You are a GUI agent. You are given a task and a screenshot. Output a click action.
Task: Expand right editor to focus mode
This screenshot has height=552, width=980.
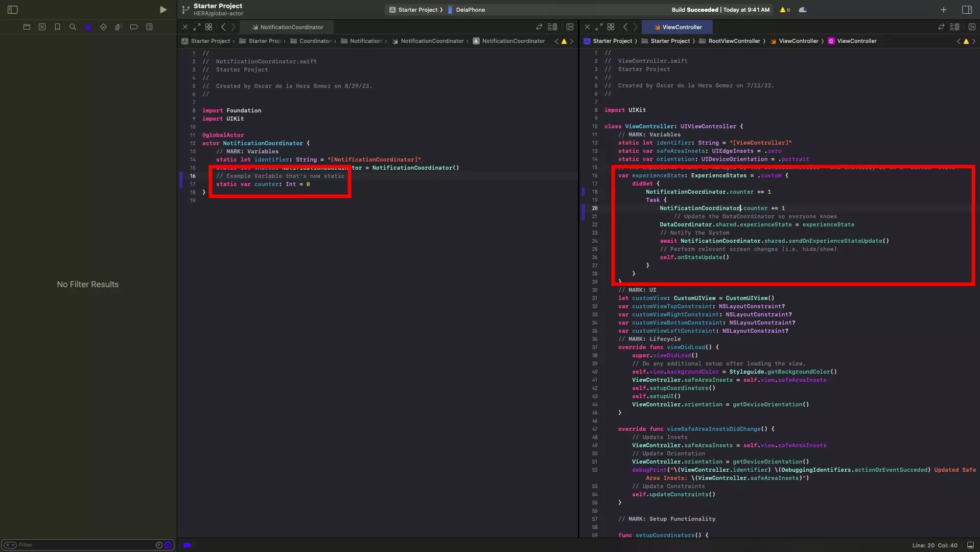tap(599, 27)
